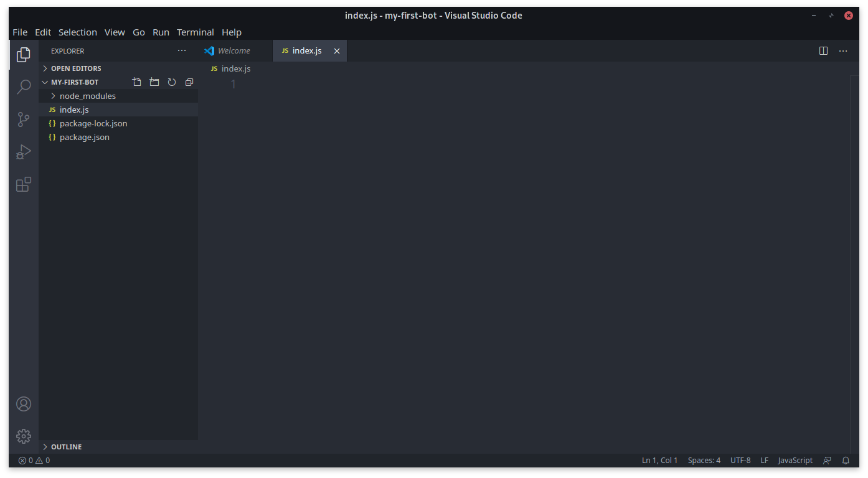Open the Go menu

click(139, 32)
